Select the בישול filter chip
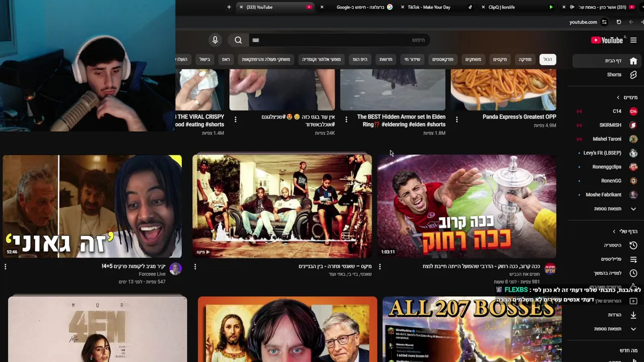This screenshot has height=362, width=644. pyautogui.click(x=205, y=59)
